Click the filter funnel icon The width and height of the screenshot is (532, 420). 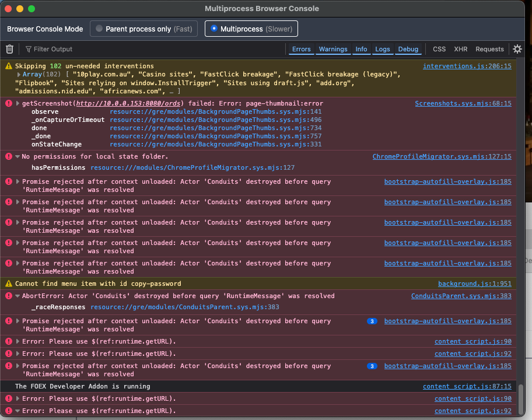point(28,49)
